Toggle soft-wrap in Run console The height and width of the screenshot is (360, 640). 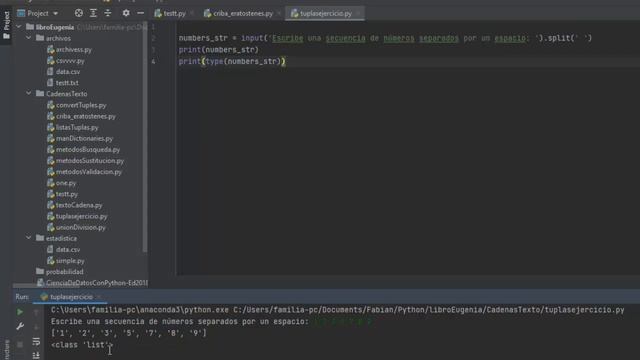[36, 341]
